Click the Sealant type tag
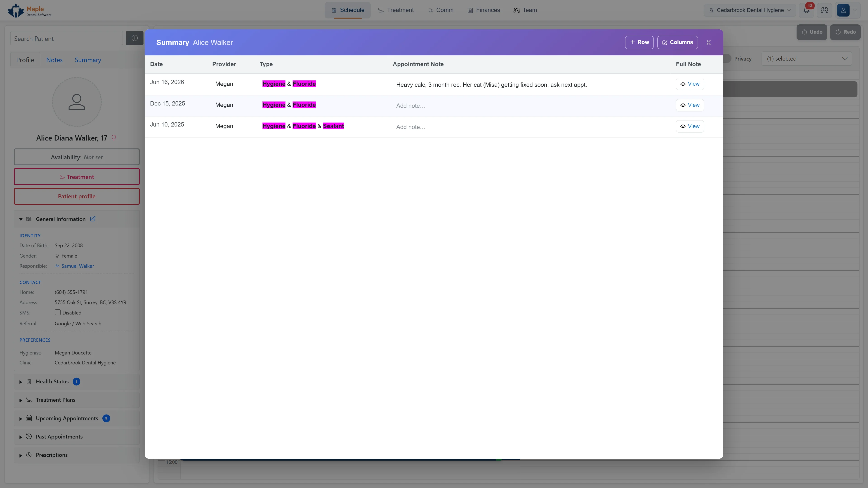 333,126
